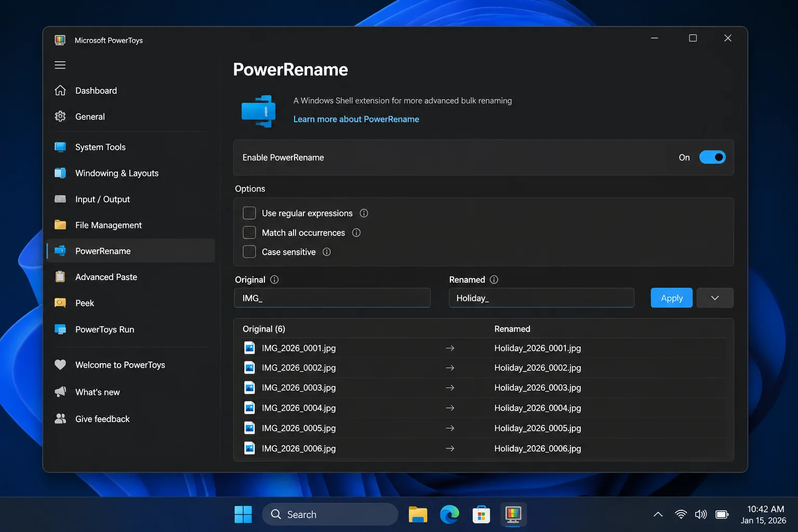Show hidden system tray icons
Image resolution: width=798 pixels, height=532 pixels.
658,514
